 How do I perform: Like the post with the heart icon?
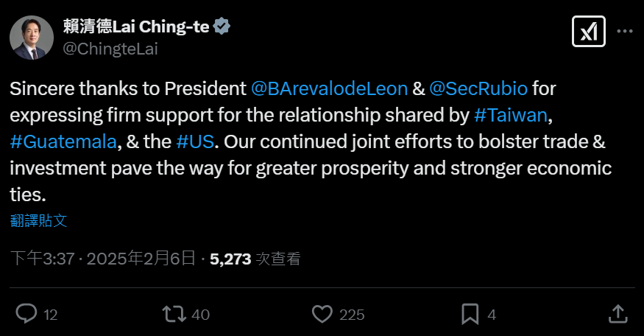(x=322, y=314)
